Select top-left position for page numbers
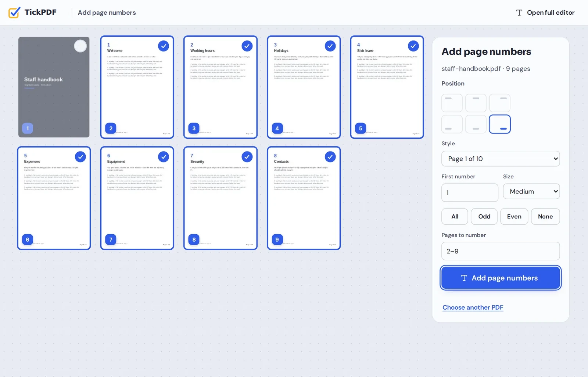The image size is (588, 377). (452, 103)
